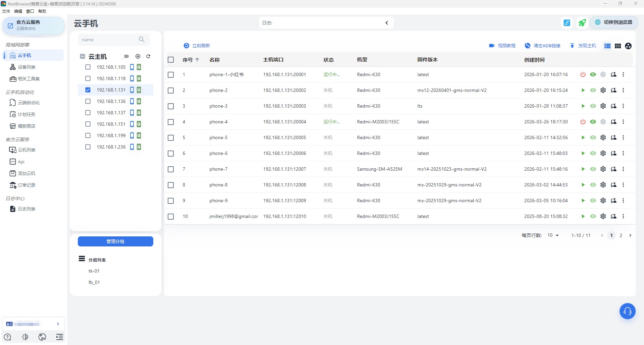The width and height of the screenshot is (644, 345).
Task: Select the checkbox for phone-4 row
Action: pos(171,122)
